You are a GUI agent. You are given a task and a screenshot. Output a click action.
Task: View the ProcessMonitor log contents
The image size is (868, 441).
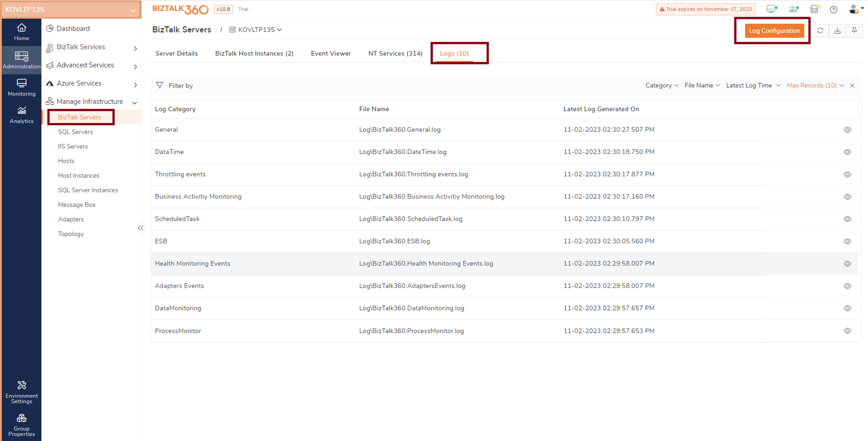click(x=848, y=331)
